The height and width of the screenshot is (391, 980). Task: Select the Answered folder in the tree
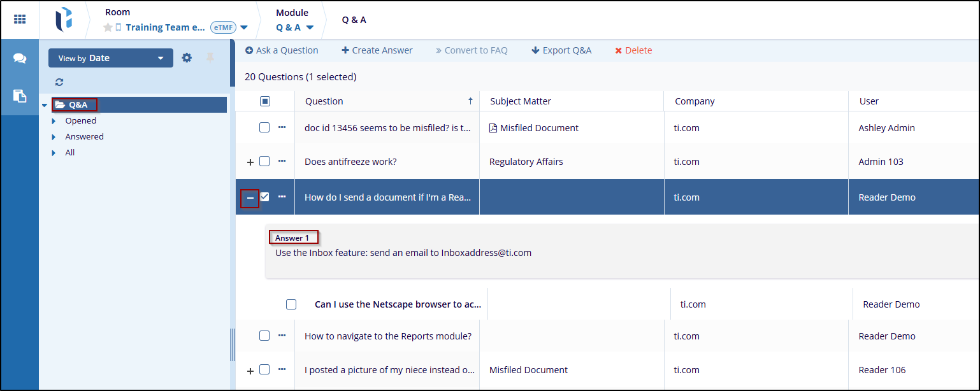tap(84, 136)
